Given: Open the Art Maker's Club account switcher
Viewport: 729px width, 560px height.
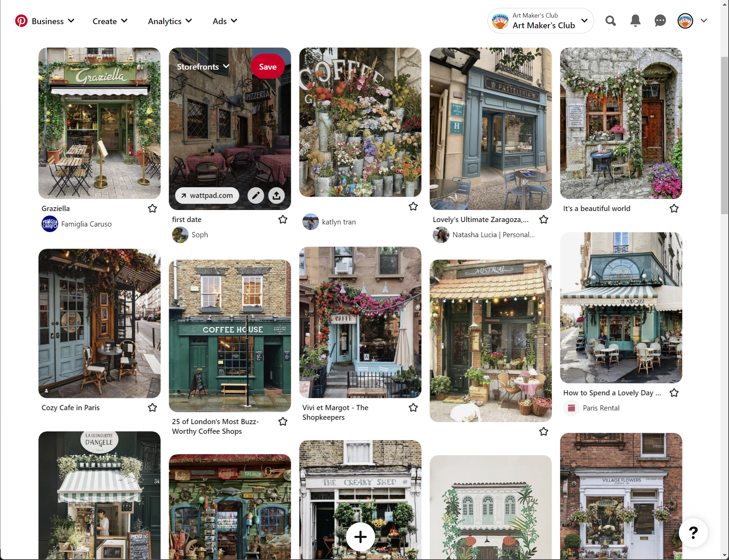Looking at the screenshot, I should 540,21.
